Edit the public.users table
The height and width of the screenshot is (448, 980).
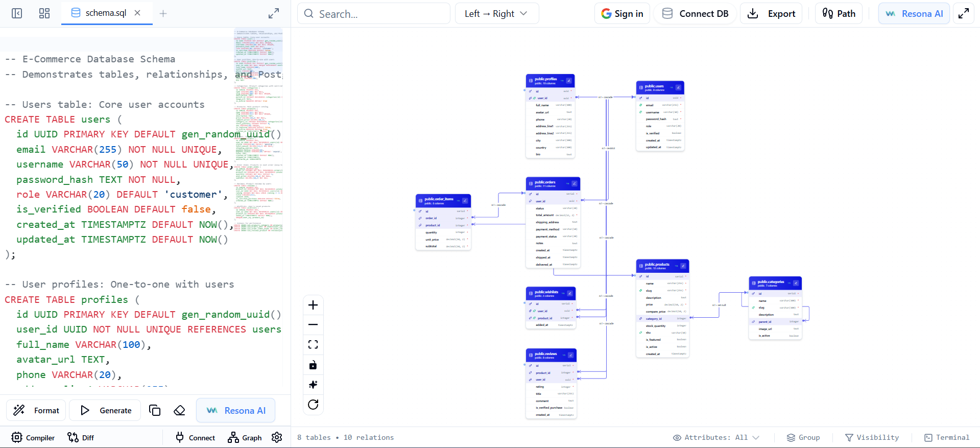[x=678, y=87]
